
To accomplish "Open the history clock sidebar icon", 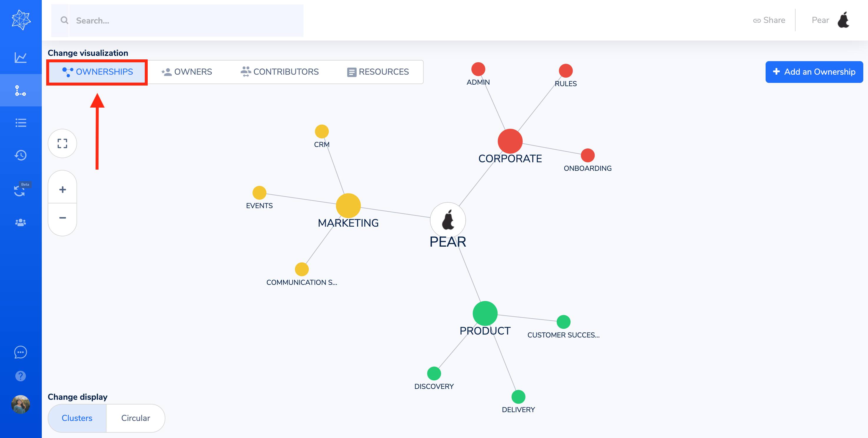I will [21, 155].
